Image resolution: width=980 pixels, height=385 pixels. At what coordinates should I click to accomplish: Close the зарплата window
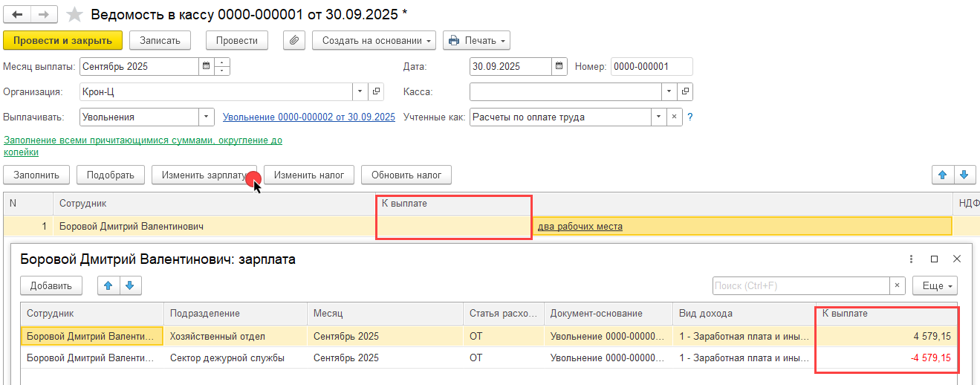(957, 259)
